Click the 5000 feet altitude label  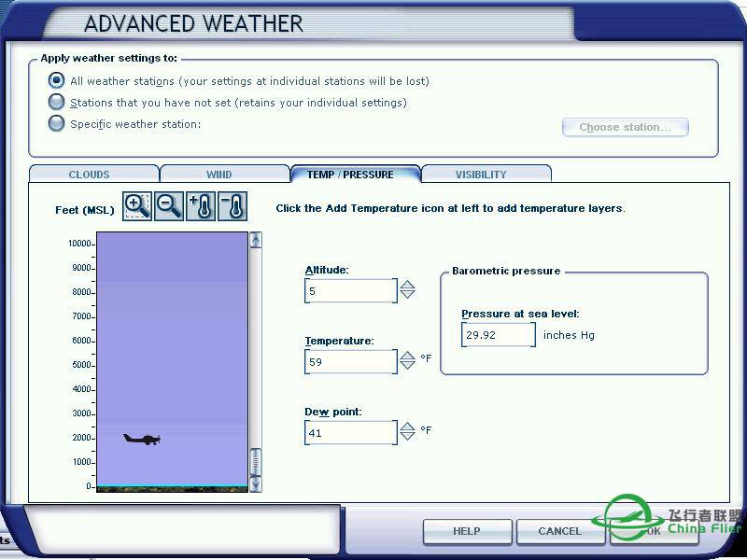[81, 365]
